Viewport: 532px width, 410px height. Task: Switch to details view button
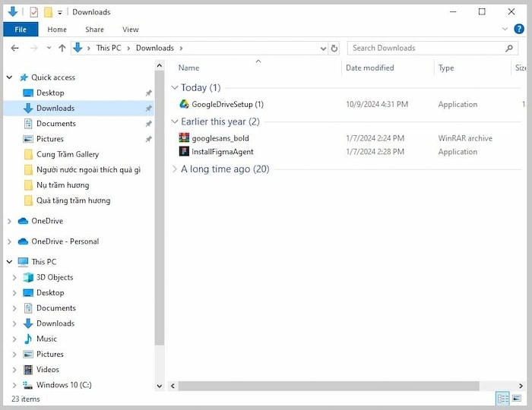point(502,399)
